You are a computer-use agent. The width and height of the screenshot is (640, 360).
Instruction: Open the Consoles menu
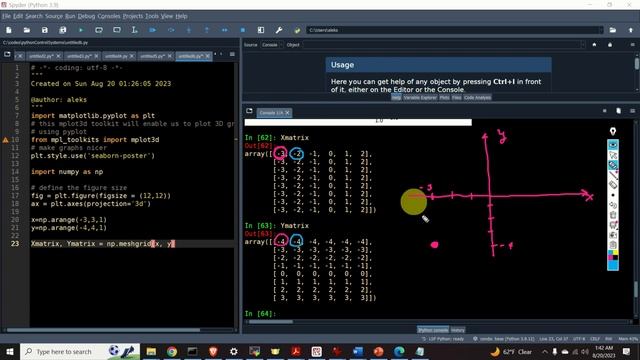coord(109,16)
